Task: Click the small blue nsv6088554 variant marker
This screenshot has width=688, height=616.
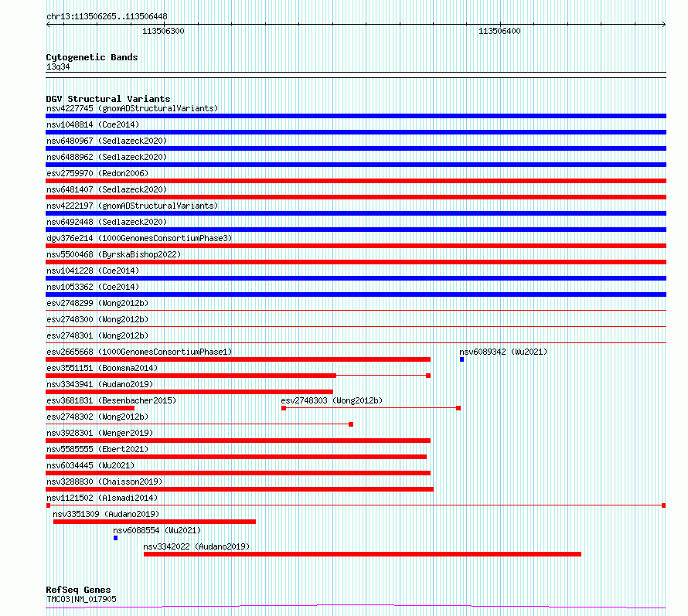Action: [115, 538]
